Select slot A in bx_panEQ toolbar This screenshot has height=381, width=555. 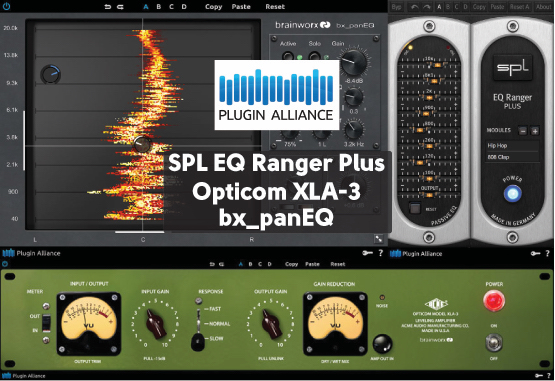pos(145,7)
